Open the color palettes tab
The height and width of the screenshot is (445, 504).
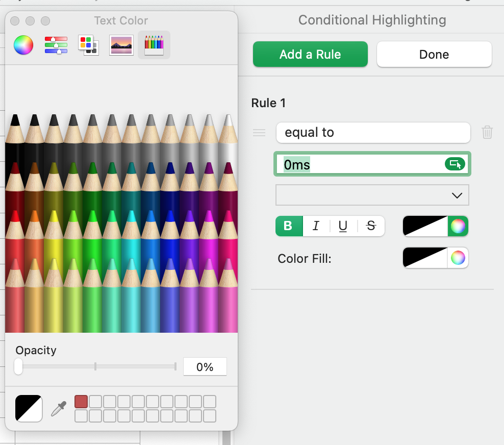(88, 45)
